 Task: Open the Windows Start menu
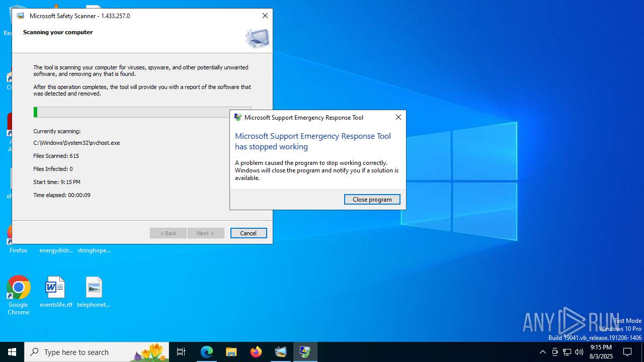(x=12, y=352)
